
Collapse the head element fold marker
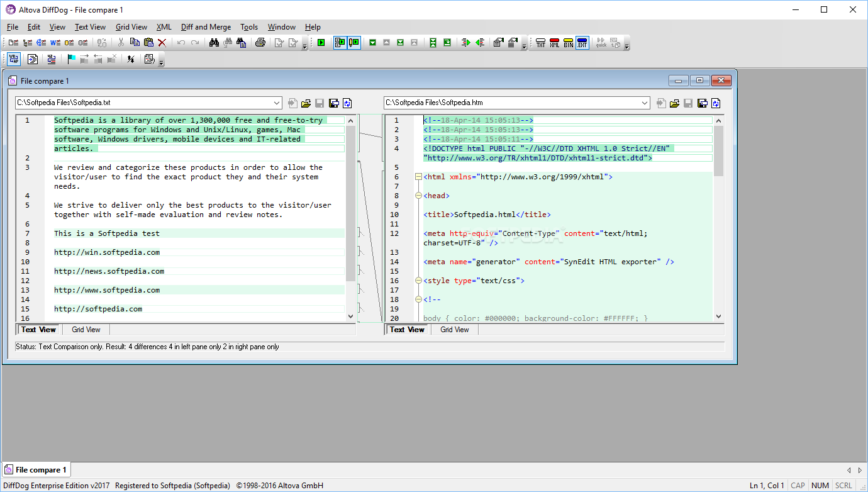point(418,196)
